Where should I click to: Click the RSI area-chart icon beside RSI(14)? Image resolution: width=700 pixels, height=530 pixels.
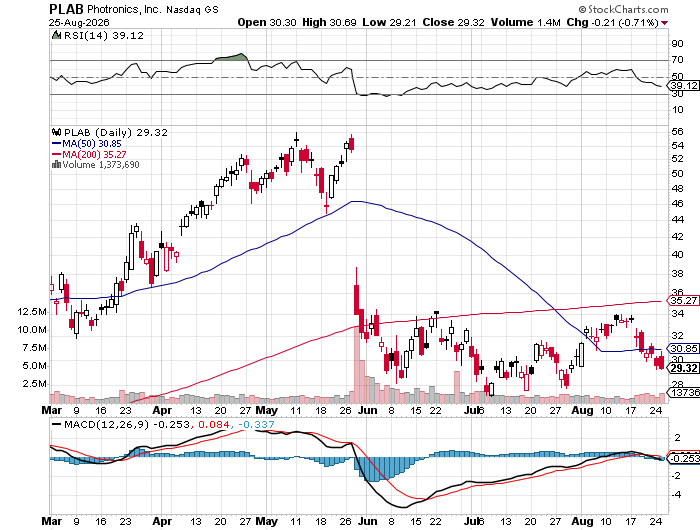[x=57, y=35]
